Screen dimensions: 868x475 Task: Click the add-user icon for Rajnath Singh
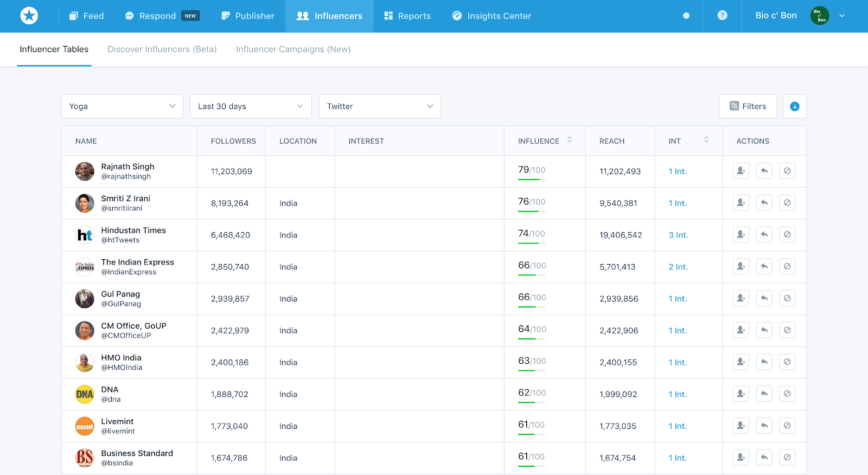click(x=741, y=171)
